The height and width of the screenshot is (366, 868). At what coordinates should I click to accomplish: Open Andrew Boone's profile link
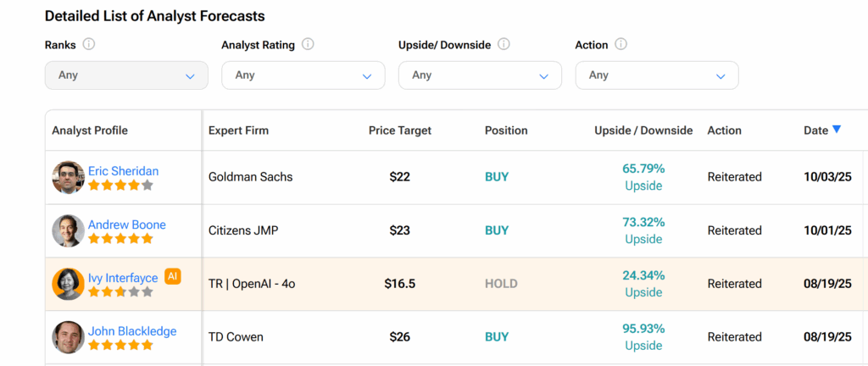coord(126,225)
